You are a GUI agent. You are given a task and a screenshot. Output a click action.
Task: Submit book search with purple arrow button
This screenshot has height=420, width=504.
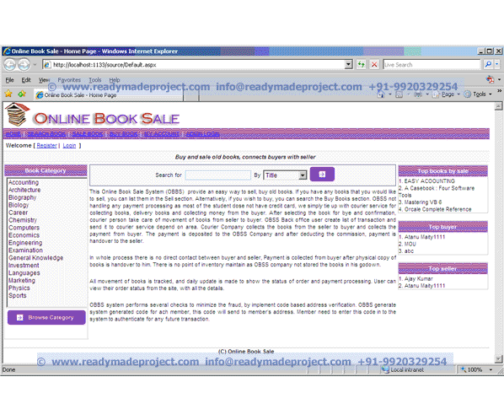[x=322, y=175]
